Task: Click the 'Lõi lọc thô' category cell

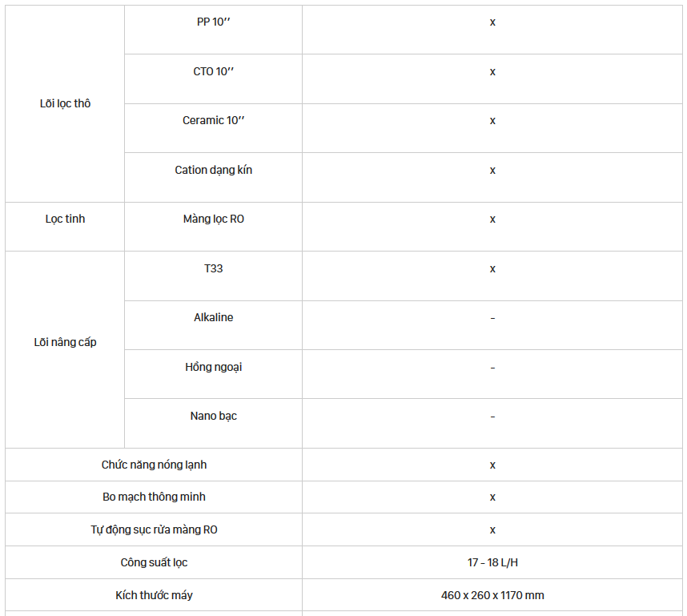Action: coord(65,103)
